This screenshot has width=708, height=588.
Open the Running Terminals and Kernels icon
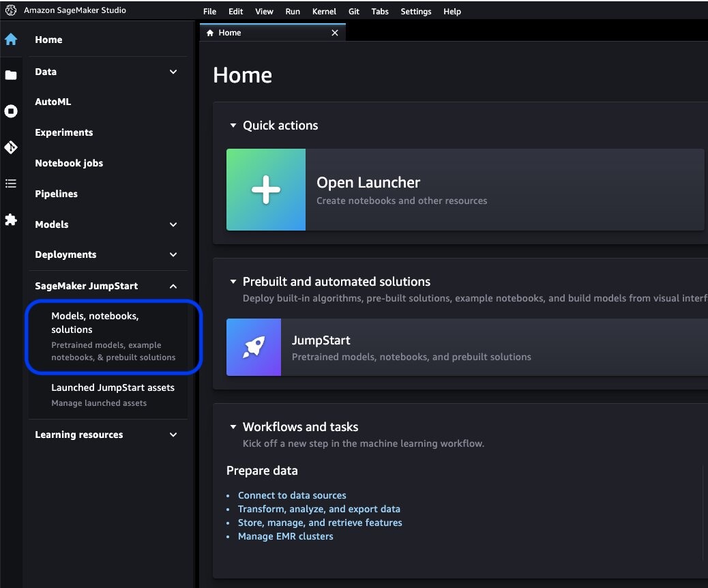[x=11, y=111]
